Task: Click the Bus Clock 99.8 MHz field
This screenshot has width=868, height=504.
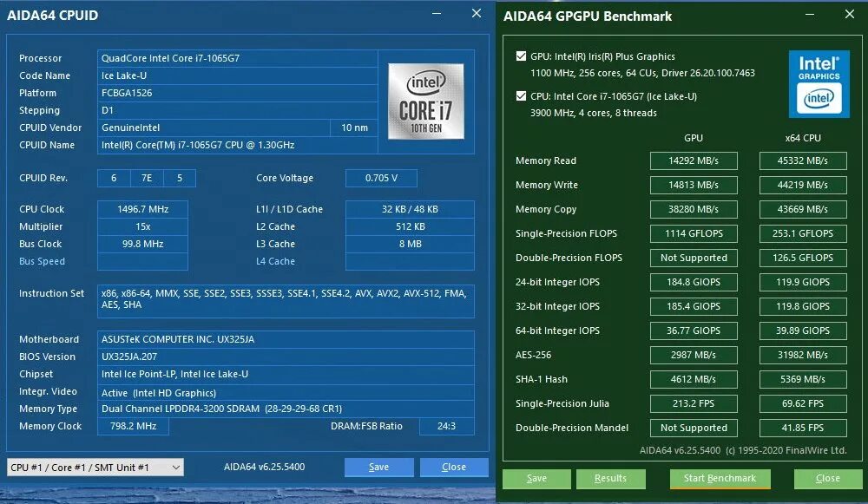Action: pos(143,244)
